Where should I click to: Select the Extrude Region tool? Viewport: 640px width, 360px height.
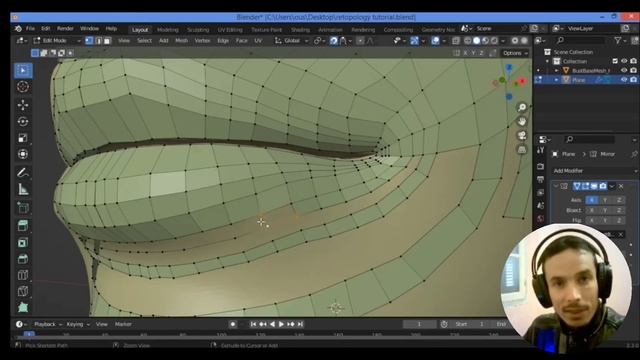[x=23, y=226]
